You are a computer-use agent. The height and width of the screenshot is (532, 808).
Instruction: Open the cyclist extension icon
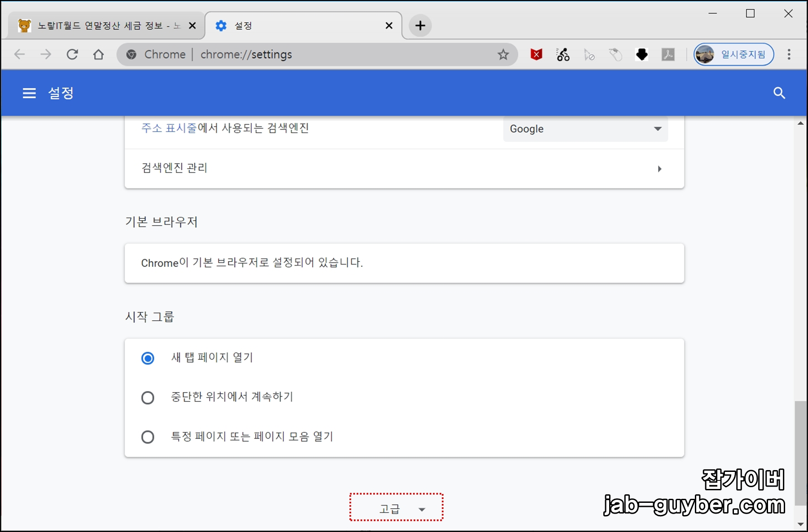(x=562, y=54)
